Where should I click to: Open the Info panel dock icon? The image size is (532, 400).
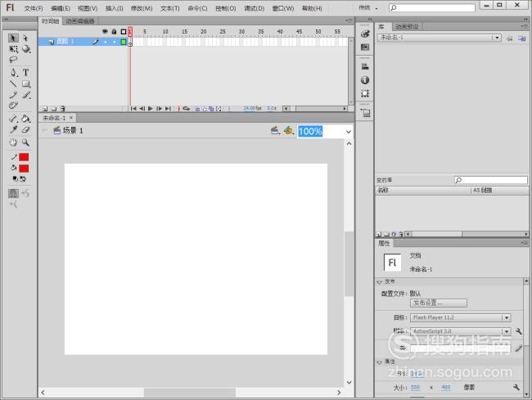tap(365, 80)
